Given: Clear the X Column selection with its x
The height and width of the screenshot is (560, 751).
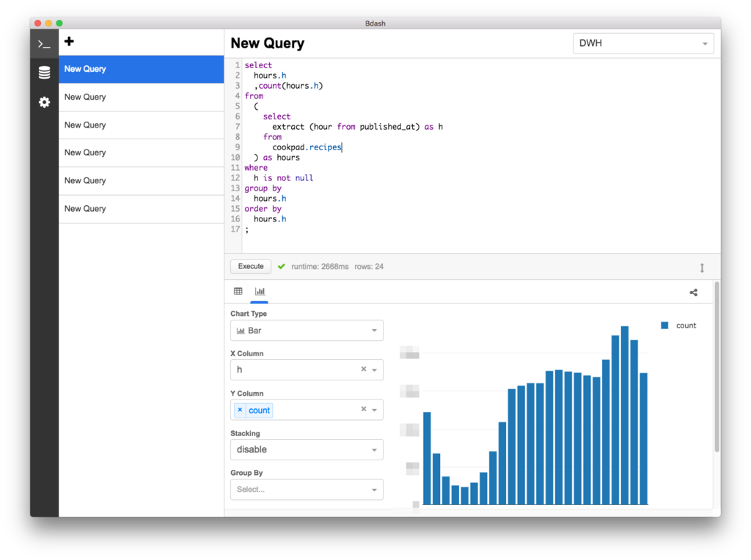Looking at the screenshot, I should point(364,369).
